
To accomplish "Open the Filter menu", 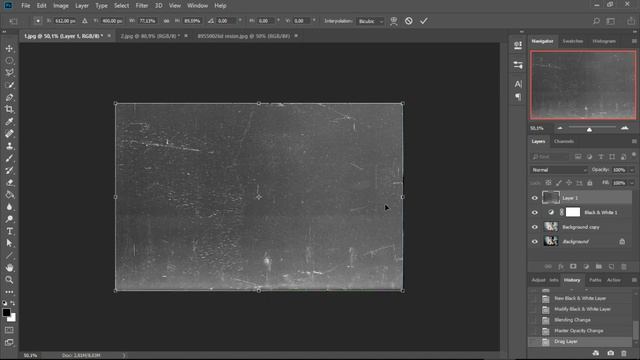I will pos(142,6).
